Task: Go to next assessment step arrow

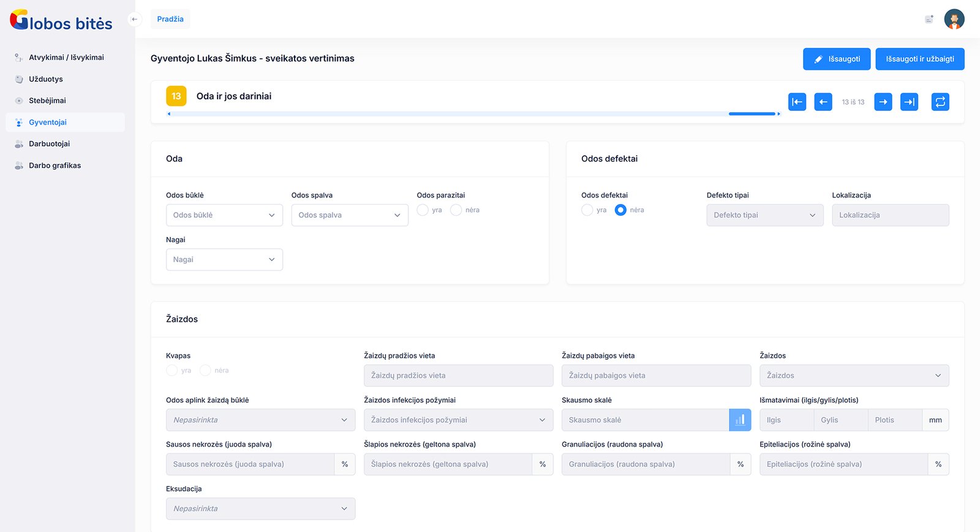Action: pyautogui.click(x=883, y=102)
